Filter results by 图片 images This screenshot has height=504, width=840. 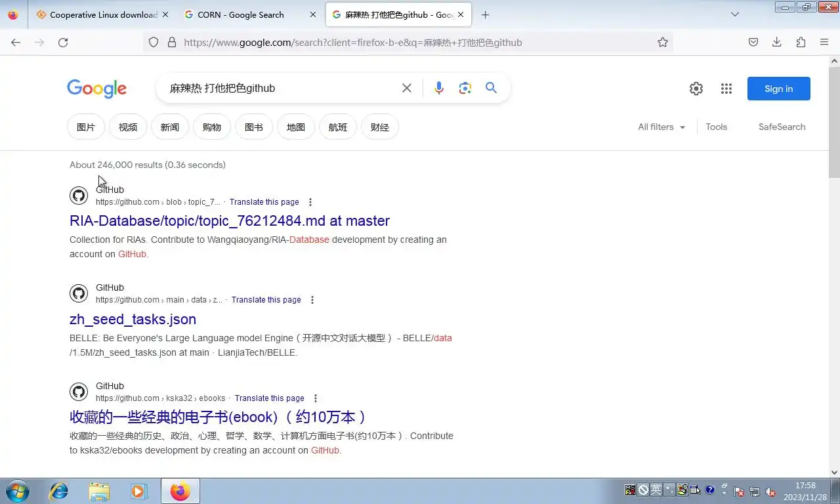click(x=86, y=127)
